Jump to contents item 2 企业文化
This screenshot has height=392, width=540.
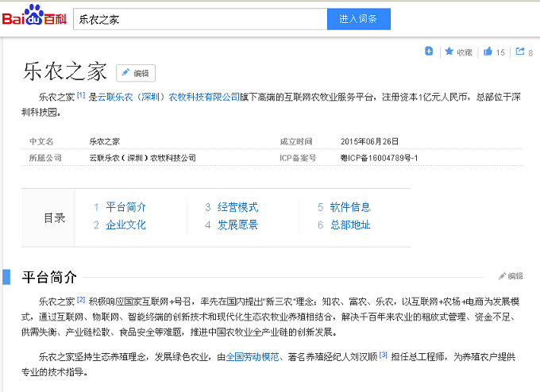pos(125,225)
